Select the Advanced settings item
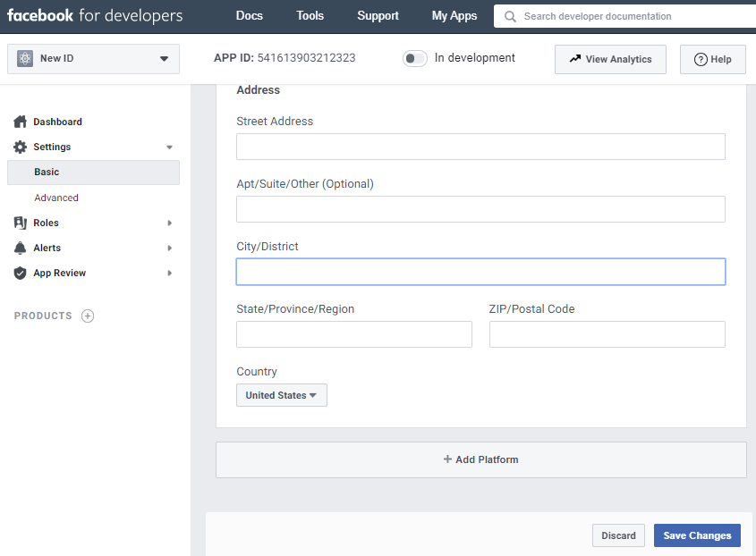The image size is (756, 556). 56,198
